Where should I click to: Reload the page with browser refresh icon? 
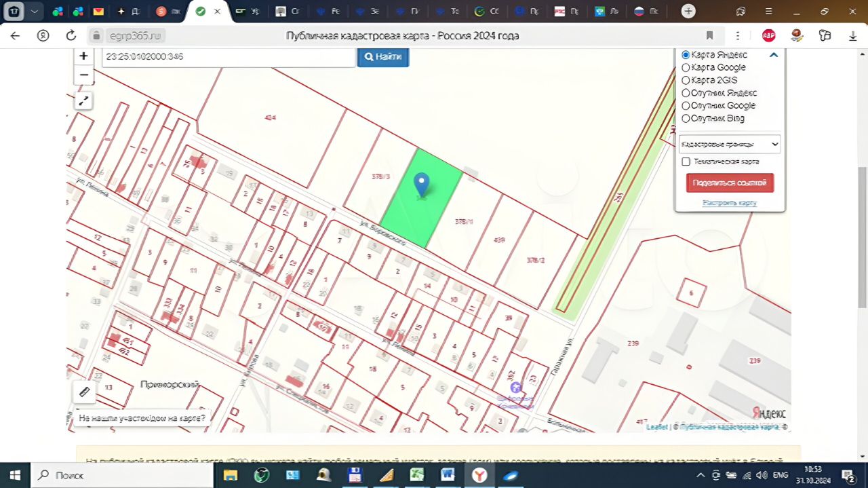(x=71, y=35)
